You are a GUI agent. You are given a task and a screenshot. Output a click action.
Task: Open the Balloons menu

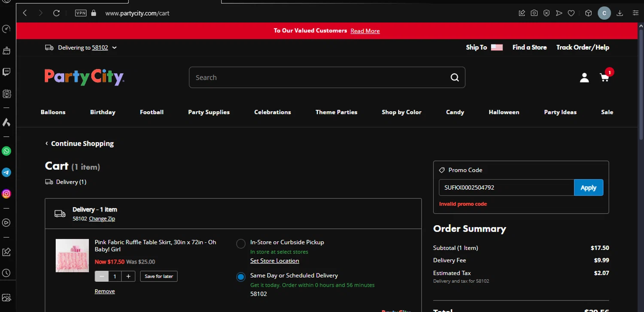(53, 112)
